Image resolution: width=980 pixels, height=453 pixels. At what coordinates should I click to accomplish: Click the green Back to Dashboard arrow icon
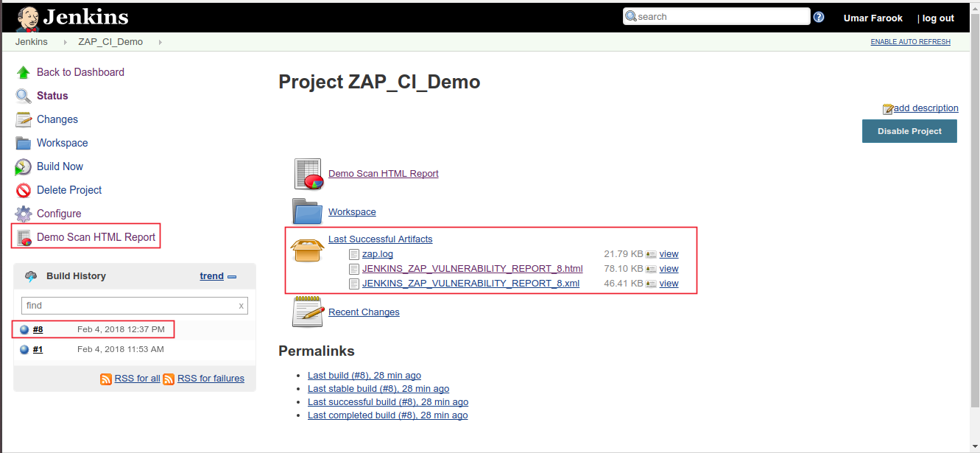tap(24, 71)
